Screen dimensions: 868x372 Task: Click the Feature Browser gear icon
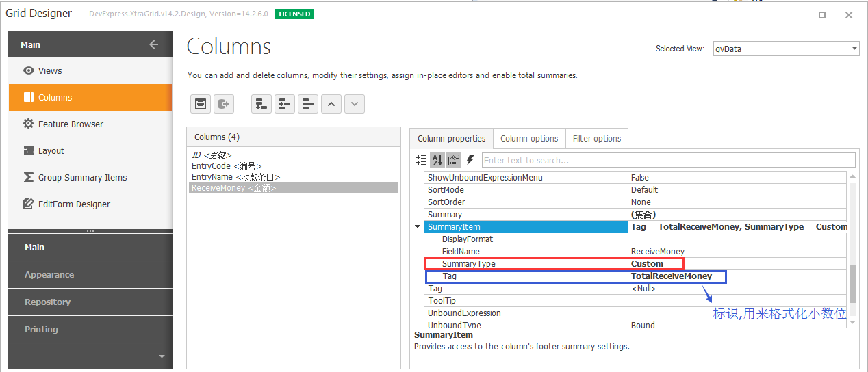coord(29,124)
